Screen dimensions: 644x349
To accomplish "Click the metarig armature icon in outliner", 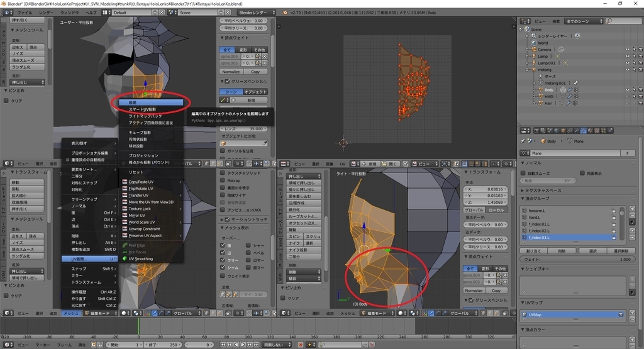I will point(534,70).
